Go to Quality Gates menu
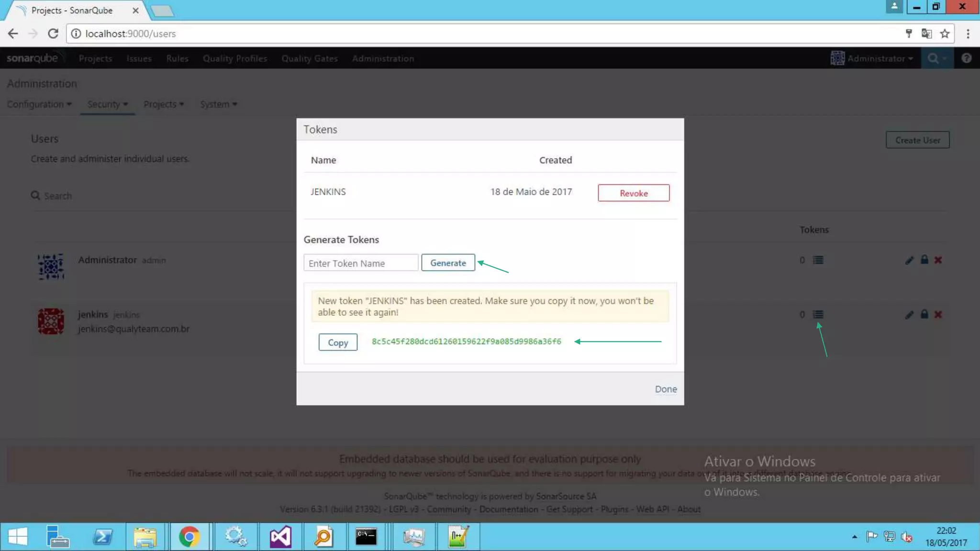This screenshot has height=551, width=980. pyautogui.click(x=309, y=58)
